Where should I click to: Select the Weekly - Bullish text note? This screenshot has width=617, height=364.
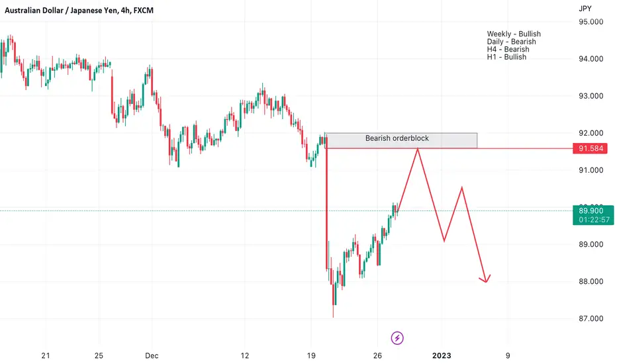coord(514,34)
